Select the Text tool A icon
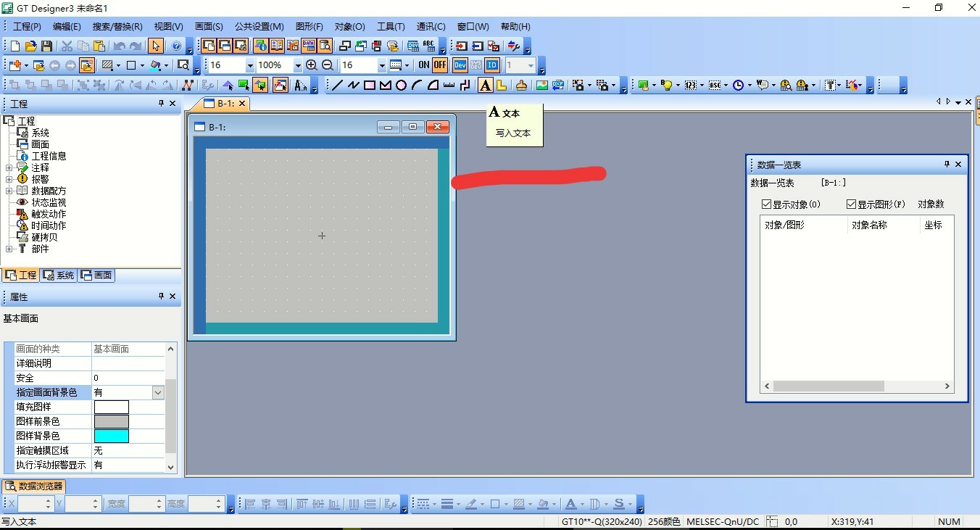The image size is (980, 530). click(485, 85)
